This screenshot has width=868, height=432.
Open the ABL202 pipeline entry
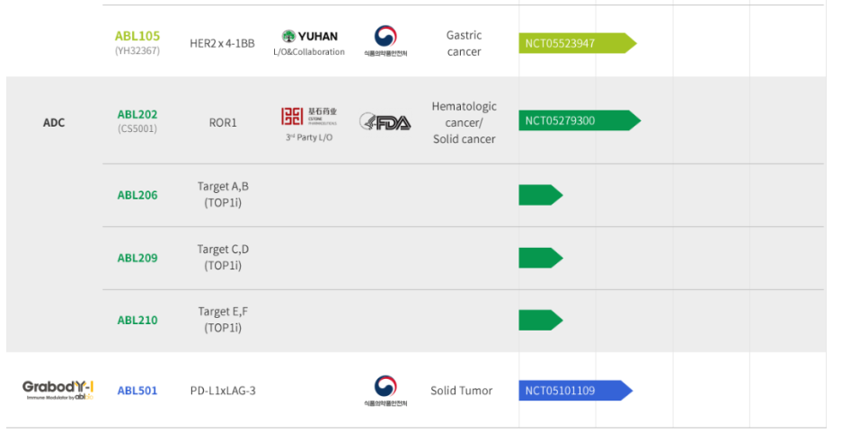(137, 114)
